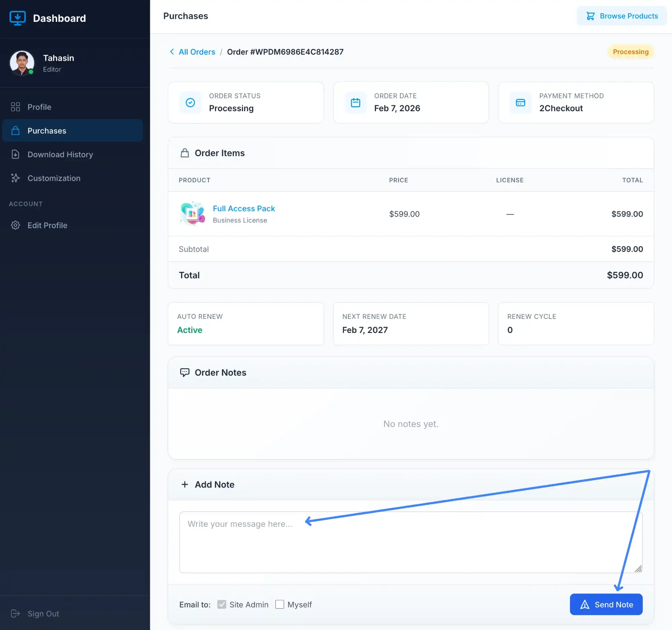The height and width of the screenshot is (630, 672).
Task: Click the Payment Method card icon
Action: [x=520, y=102]
